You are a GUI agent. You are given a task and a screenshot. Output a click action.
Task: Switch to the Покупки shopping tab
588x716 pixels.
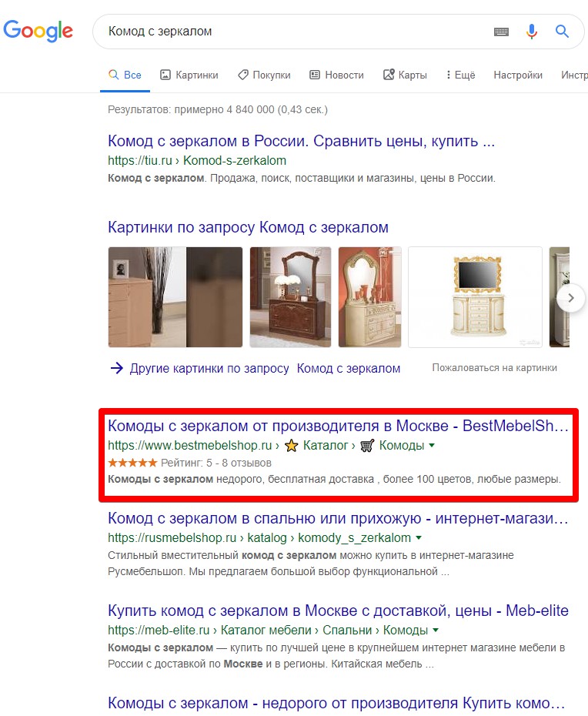[264, 75]
